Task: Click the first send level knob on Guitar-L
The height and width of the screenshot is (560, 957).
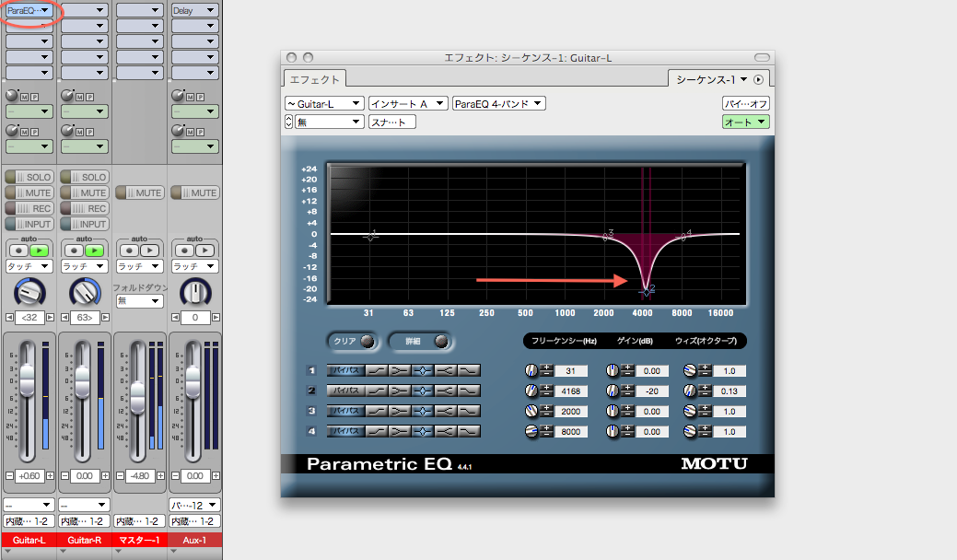Action: (x=12, y=95)
